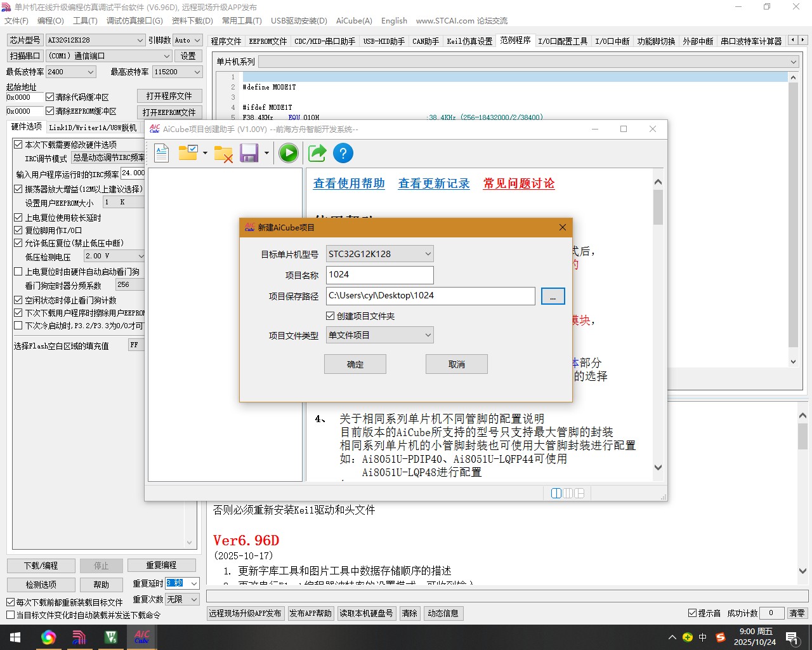Select the AiCube icon on the taskbar
Screen dimensions: 812x650
pos(141,637)
